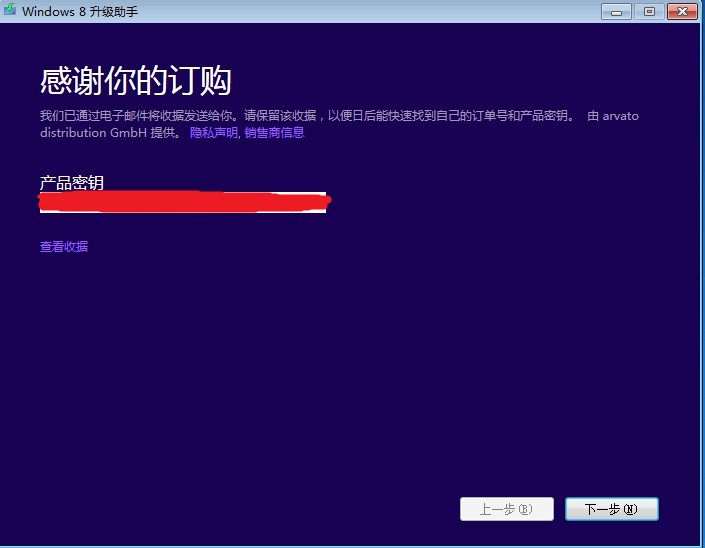
Task: Click the 上一步 (B) button
Action: 507,509
